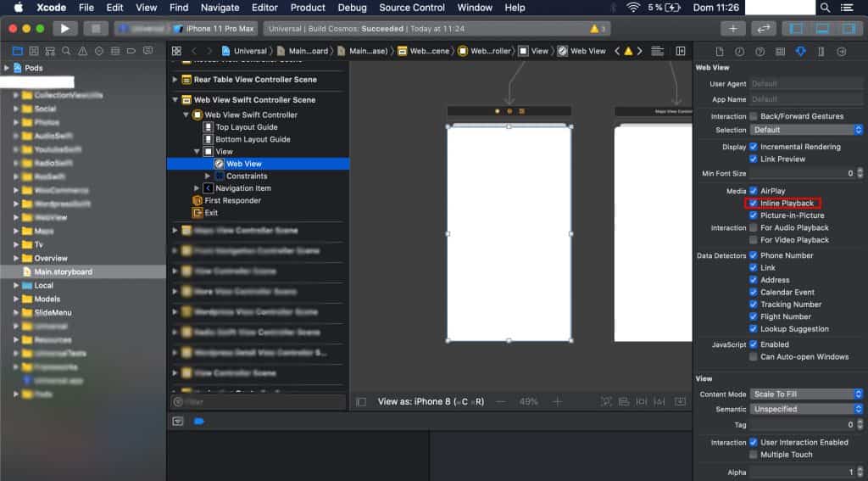868x481 pixels.
Task: Open the Quick Help inspector icon
Action: pos(759,52)
